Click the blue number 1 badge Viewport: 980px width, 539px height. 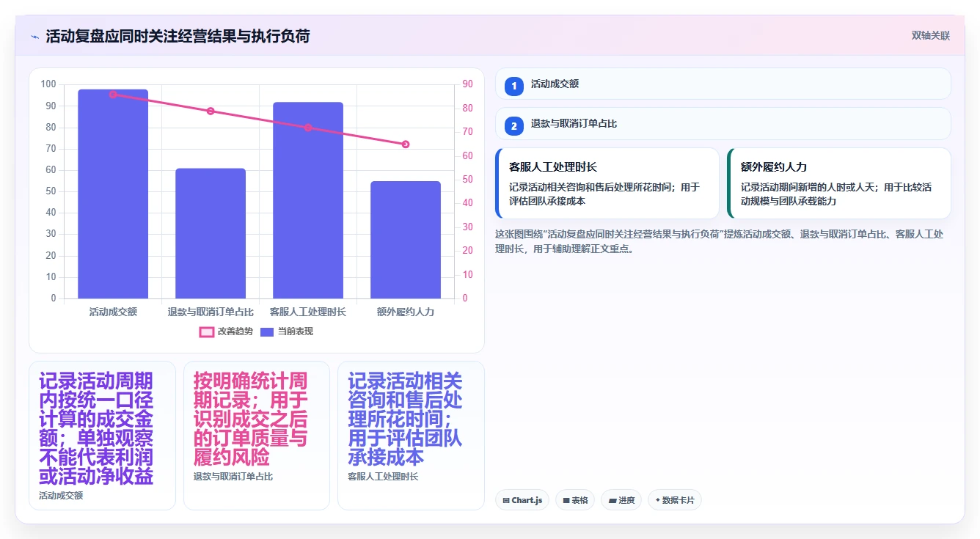[x=514, y=86]
